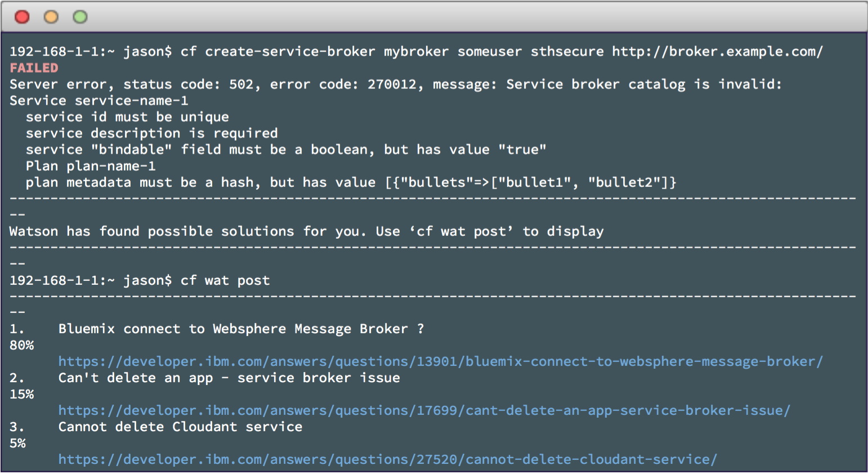
Task: Open the cannot-delete-cloudant-service link
Action: coord(387,459)
